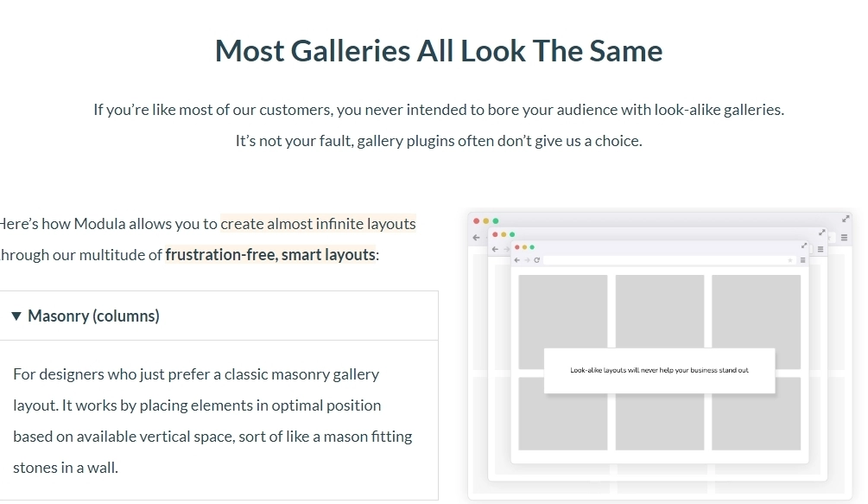Screen dimensions: 868x504
Task: Click the expand arrows on the rearmost mock browser
Action: click(x=846, y=219)
